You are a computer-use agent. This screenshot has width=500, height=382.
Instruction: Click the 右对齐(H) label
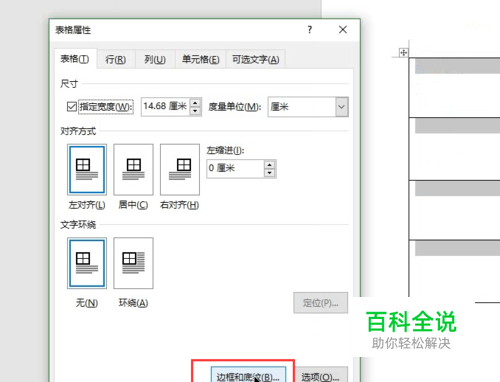point(180,205)
